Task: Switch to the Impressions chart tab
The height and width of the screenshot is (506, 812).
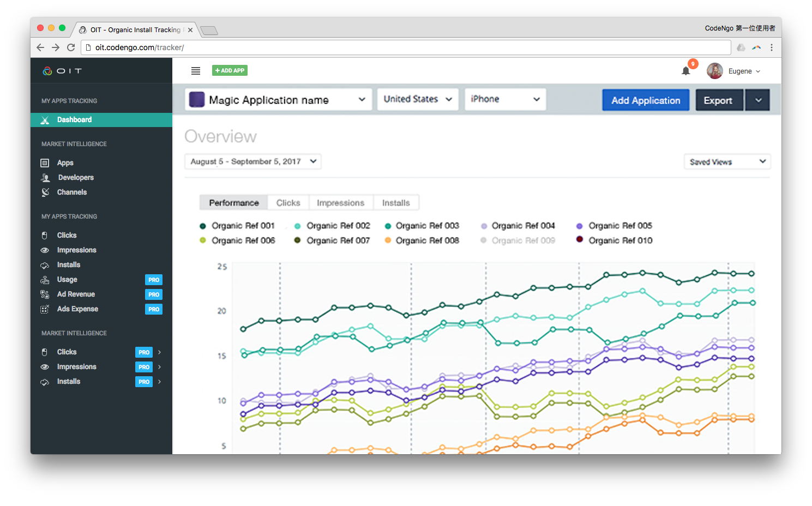Action: 341,203
